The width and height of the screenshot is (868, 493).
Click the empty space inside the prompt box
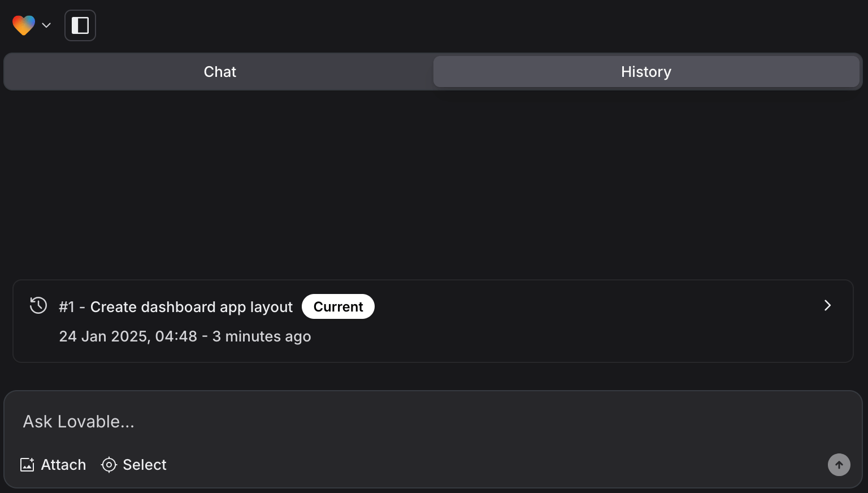click(x=480, y=465)
